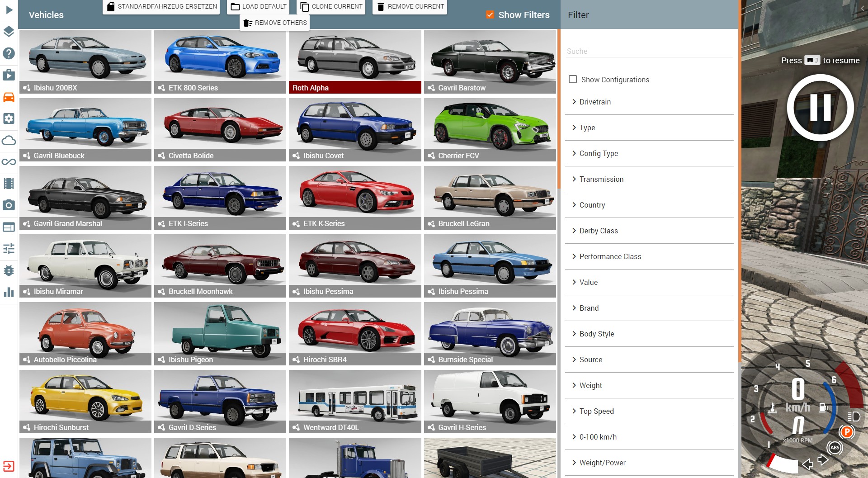Select the Gavril Bluebuck thumbnail

(85, 130)
